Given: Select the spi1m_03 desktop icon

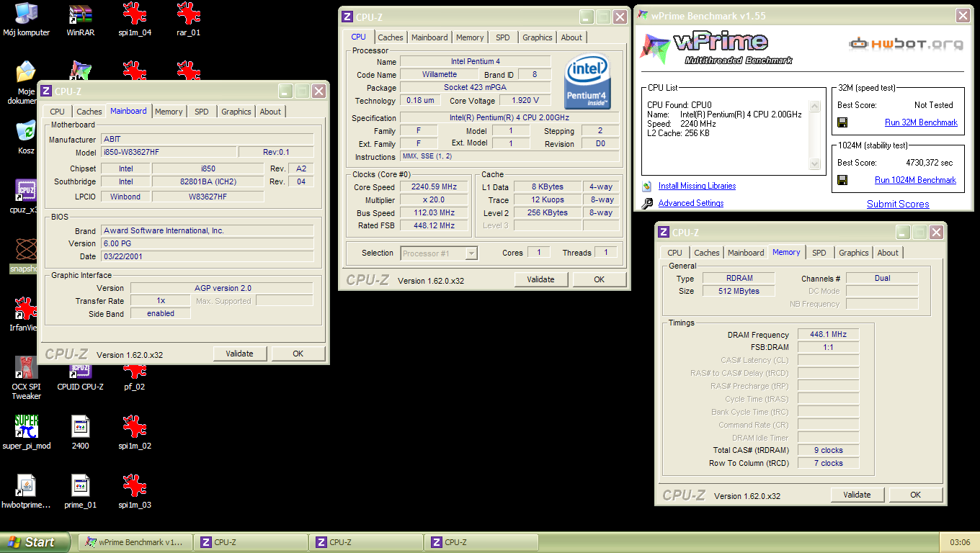Looking at the screenshot, I should click(135, 492).
